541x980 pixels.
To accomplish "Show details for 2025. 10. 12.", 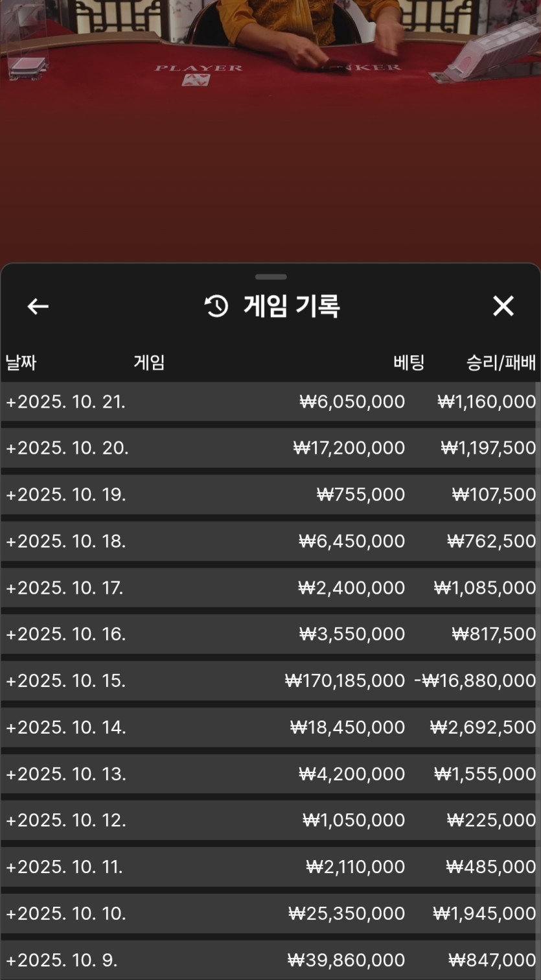I will (x=65, y=820).
